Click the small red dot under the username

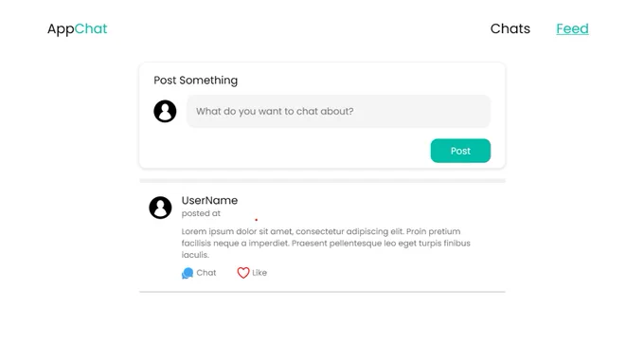[x=257, y=220]
